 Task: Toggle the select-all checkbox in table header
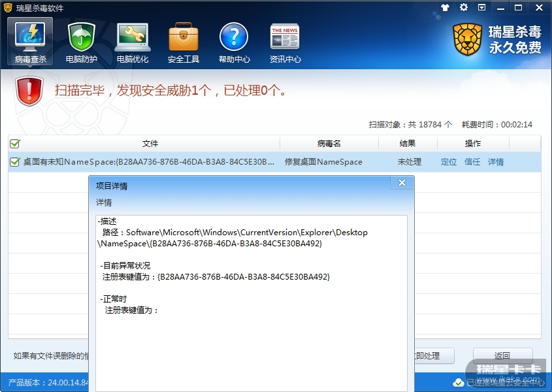15,143
